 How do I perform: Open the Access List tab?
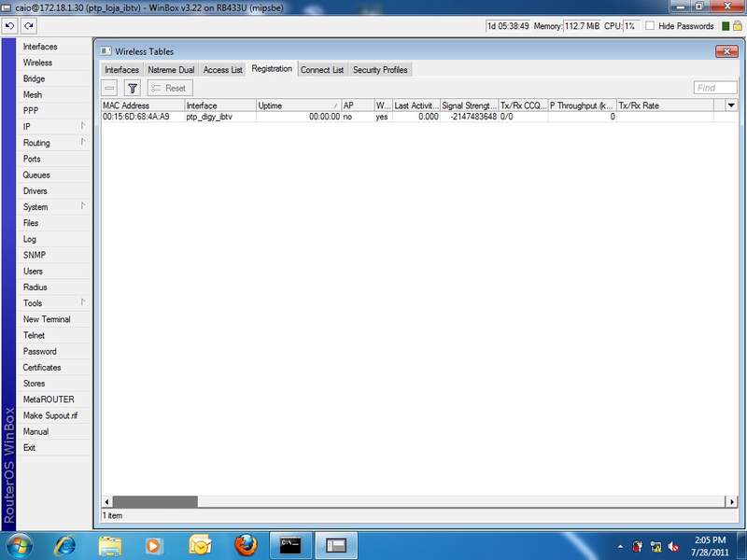[x=222, y=69]
